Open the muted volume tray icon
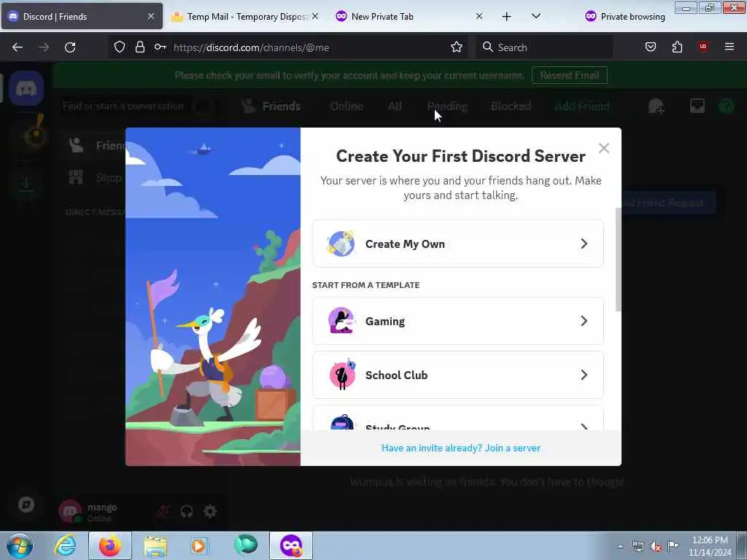This screenshot has height=560, width=747. point(656,546)
